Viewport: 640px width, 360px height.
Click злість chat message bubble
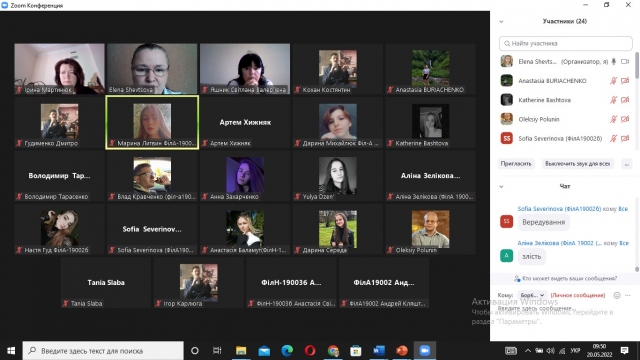(x=531, y=257)
